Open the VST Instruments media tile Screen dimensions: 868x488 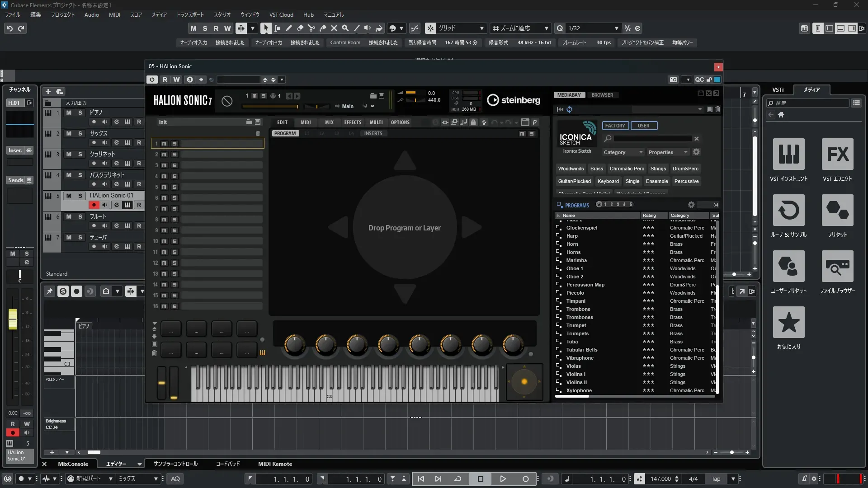[788, 155]
